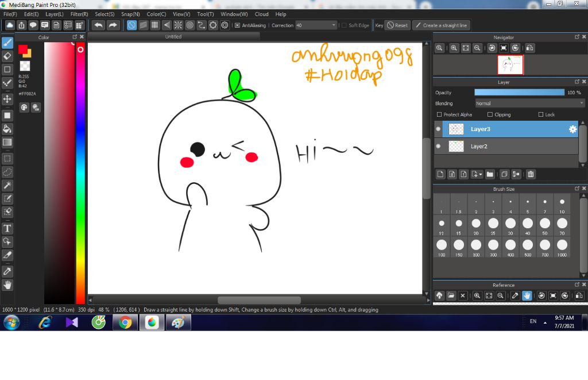Click the transparent color swatch
The height and width of the screenshot is (380, 588).
point(25,66)
